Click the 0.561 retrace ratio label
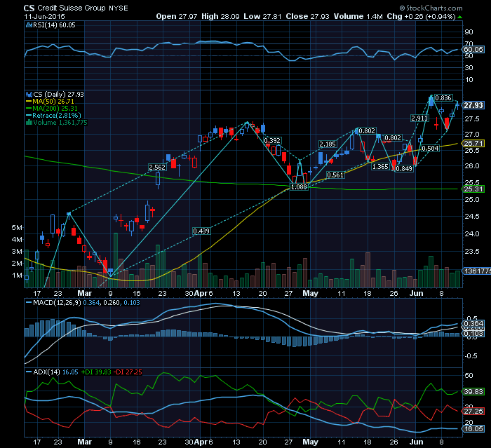Screen dimensions: 491x448 (335, 175)
